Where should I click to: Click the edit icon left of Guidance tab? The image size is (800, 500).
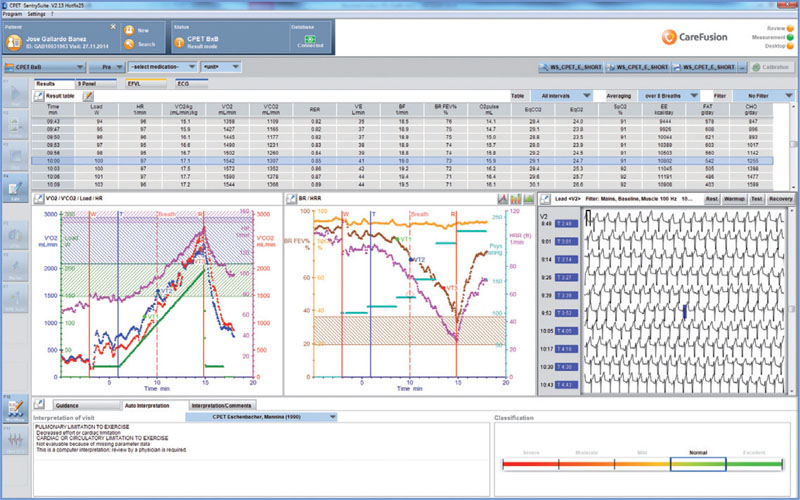click(38, 404)
